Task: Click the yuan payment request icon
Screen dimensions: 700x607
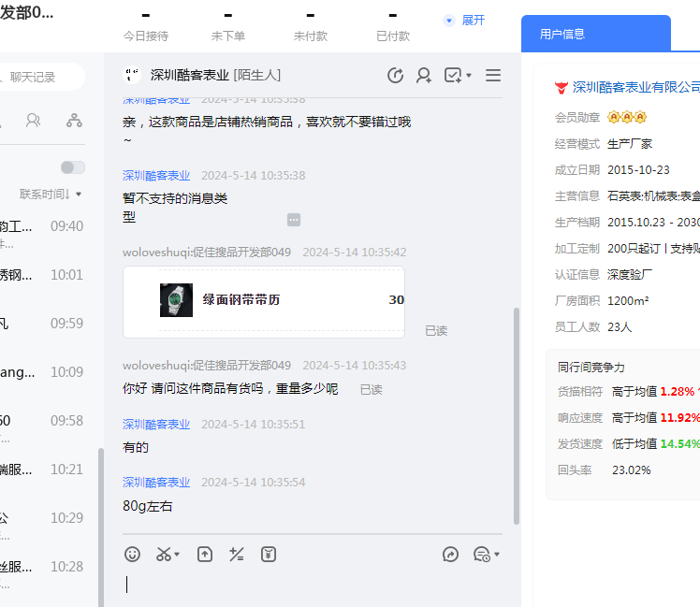Action: click(x=269, y=554)
